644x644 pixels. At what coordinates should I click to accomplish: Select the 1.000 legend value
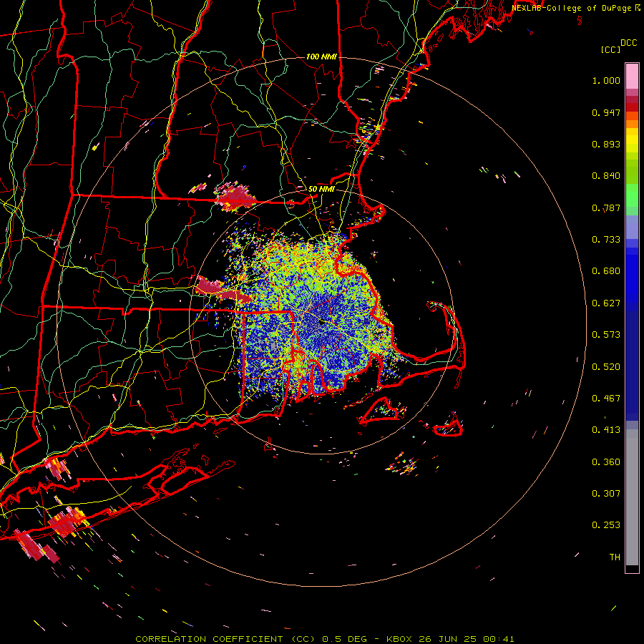point(606,80)
